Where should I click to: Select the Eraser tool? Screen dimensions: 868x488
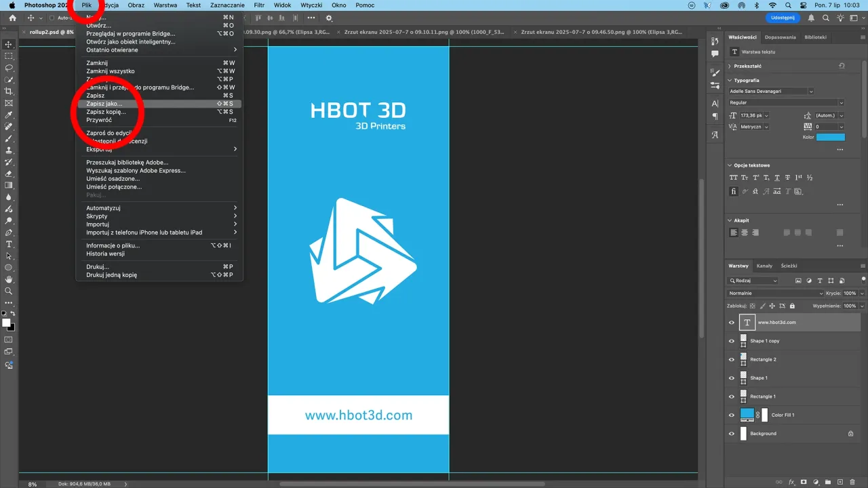(x=9, y=174)
